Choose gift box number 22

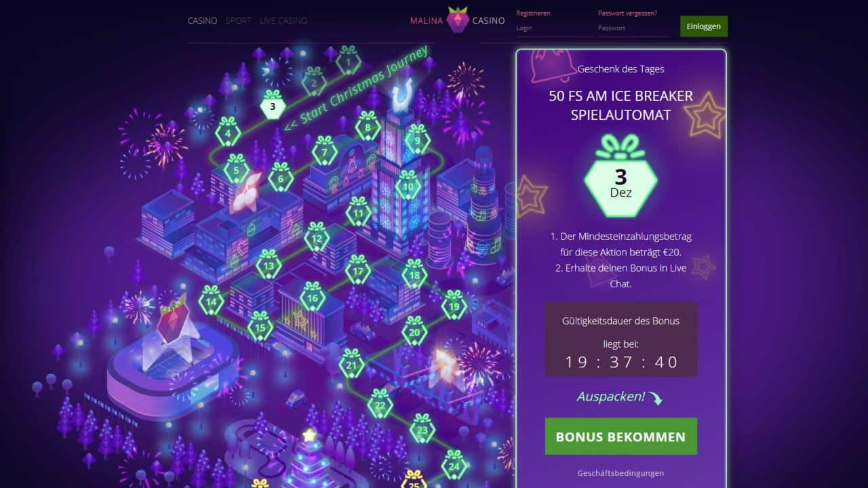(x=380, y=403)
